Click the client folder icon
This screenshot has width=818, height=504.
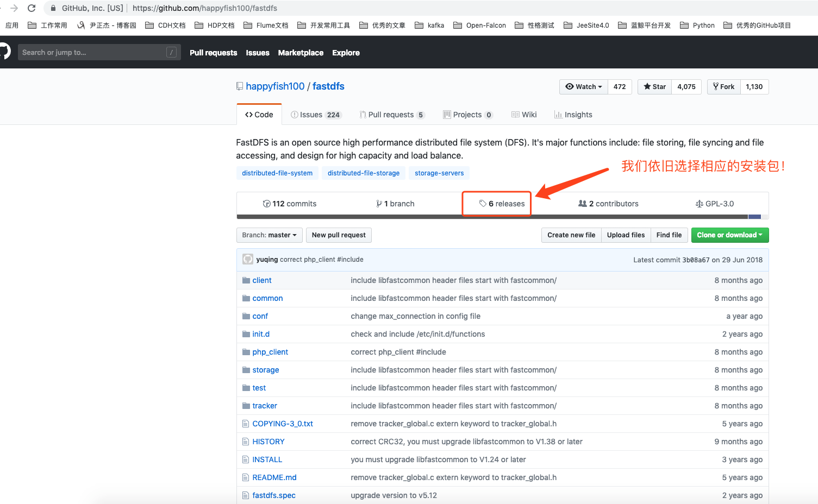[246, 280]
